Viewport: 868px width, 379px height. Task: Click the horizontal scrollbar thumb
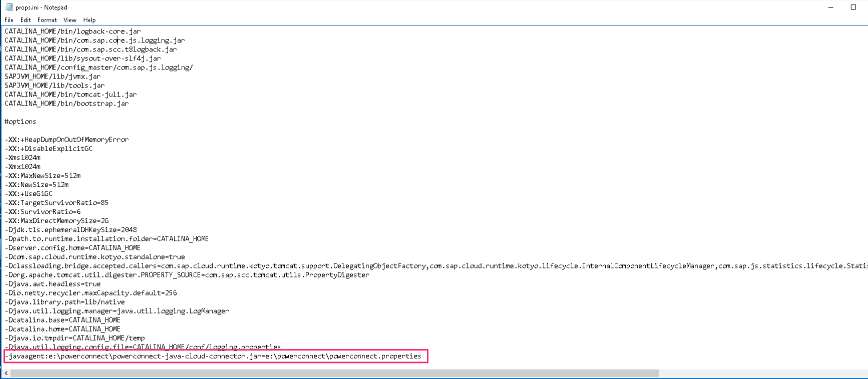[x=334, y=373]
